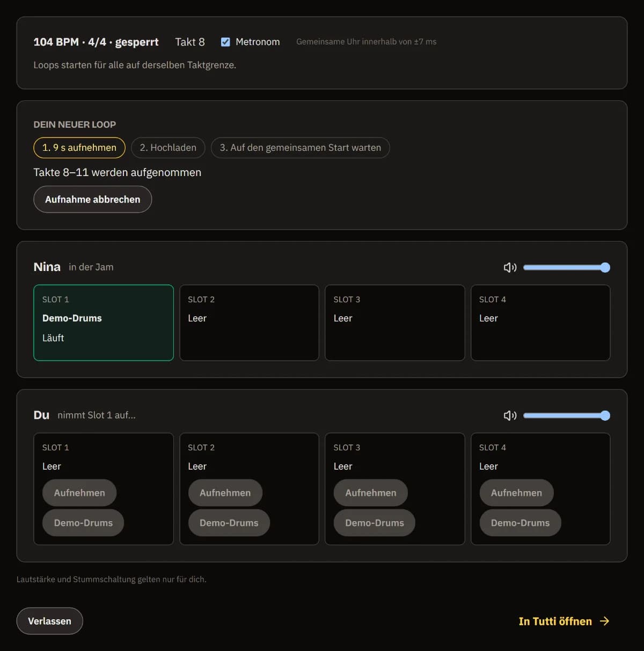The height and width of the screenshot is (651, 644).
Task: Click Aufnehmen in your Slot 3
Action: coord(371,493)
